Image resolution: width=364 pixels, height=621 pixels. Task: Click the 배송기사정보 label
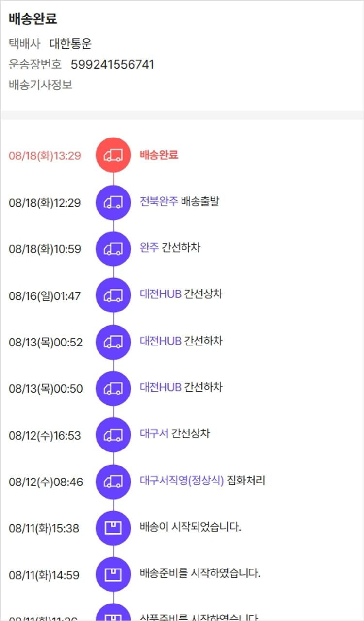point(41,85)
